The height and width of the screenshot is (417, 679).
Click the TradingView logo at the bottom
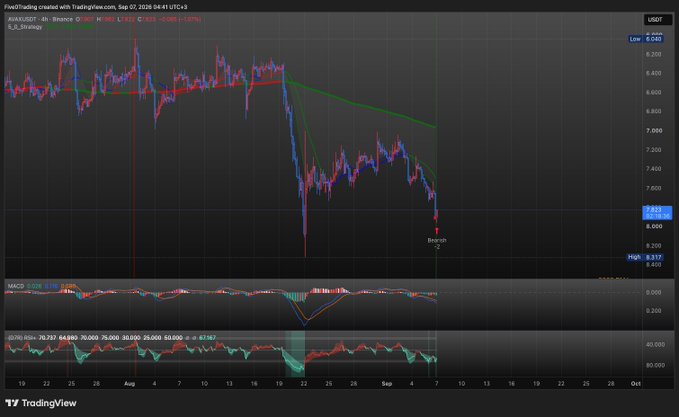[41, 403]
